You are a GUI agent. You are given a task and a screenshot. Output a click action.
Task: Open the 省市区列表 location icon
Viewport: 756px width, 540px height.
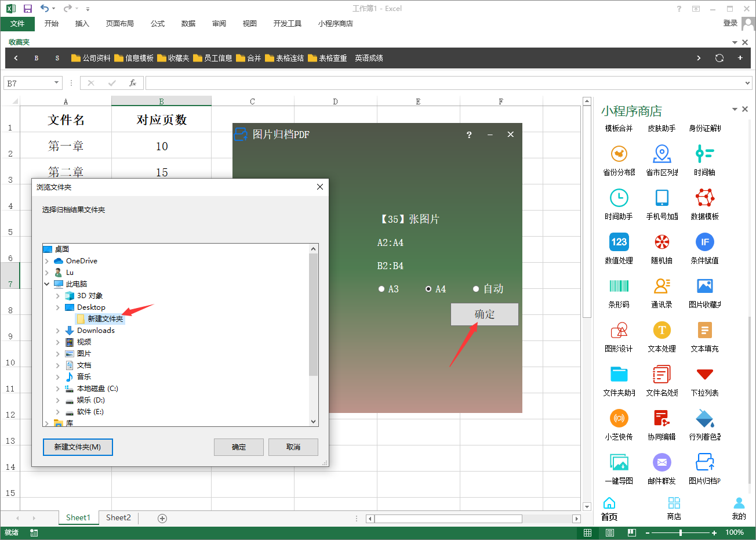point(662,154)
